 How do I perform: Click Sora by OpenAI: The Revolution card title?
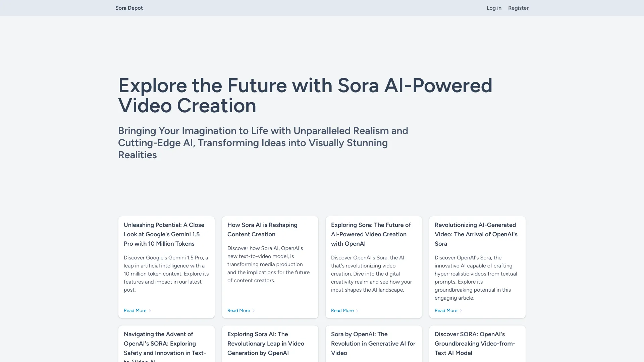373,344
